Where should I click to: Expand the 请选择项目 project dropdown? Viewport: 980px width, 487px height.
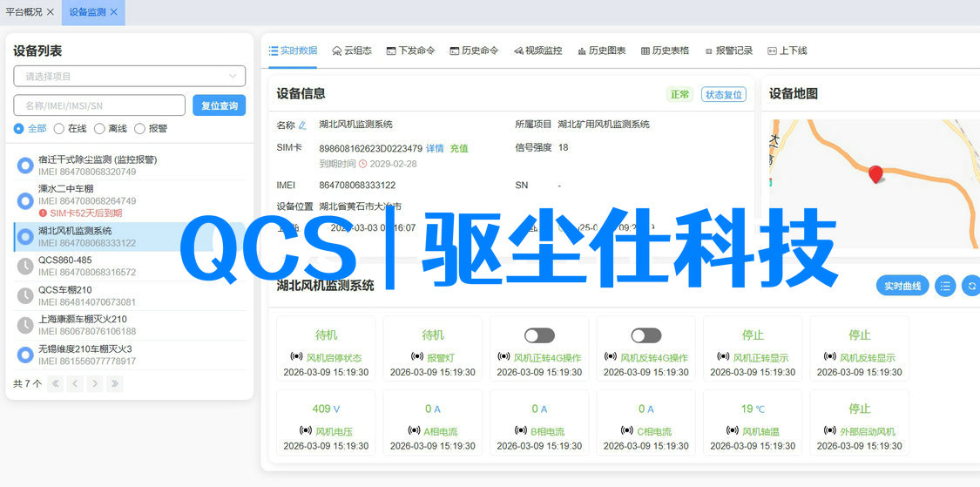tap(130, 77)
